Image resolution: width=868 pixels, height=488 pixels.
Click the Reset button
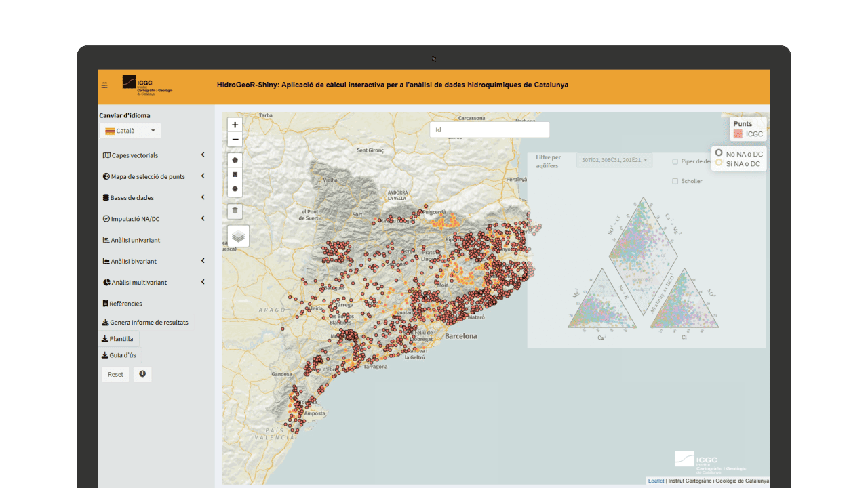tap(115, 374)
